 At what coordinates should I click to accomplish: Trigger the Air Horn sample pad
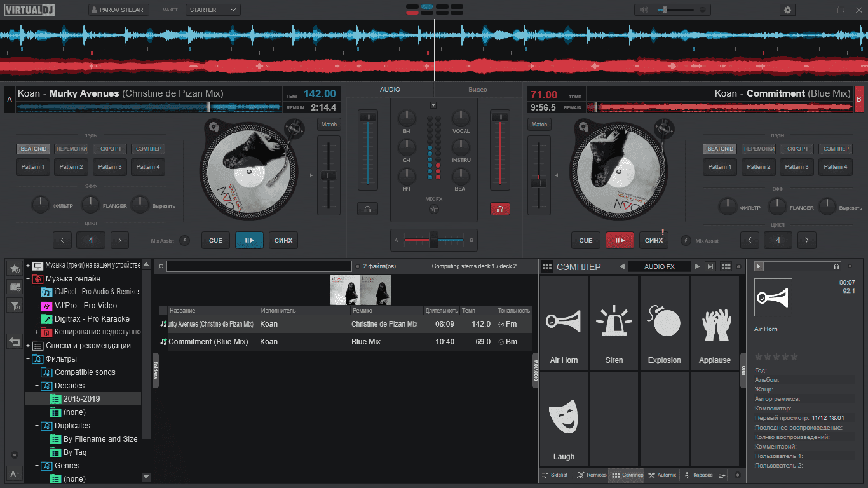click(564, 323)
